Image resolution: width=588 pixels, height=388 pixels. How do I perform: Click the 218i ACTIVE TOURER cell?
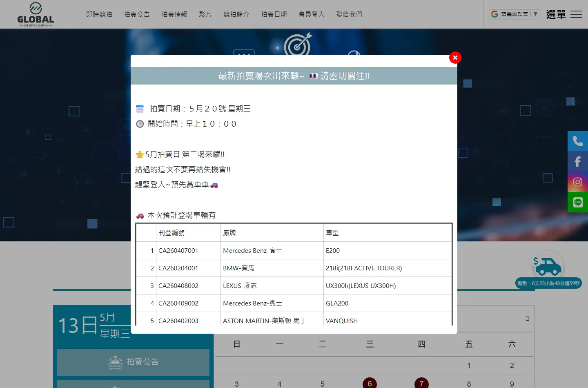click(x=388, y=268)
